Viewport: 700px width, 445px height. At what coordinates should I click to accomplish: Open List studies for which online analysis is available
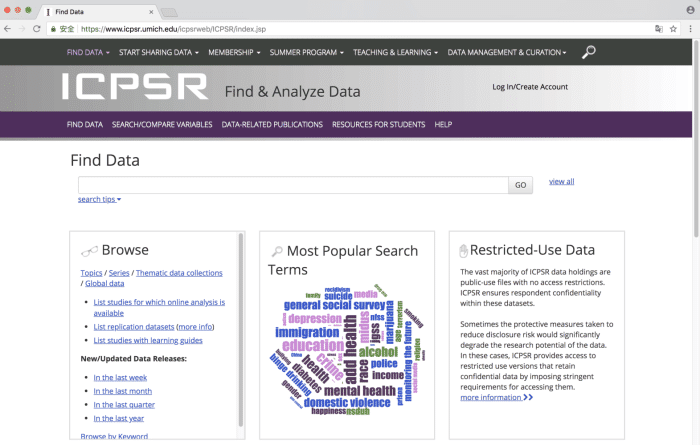[159, 308]
